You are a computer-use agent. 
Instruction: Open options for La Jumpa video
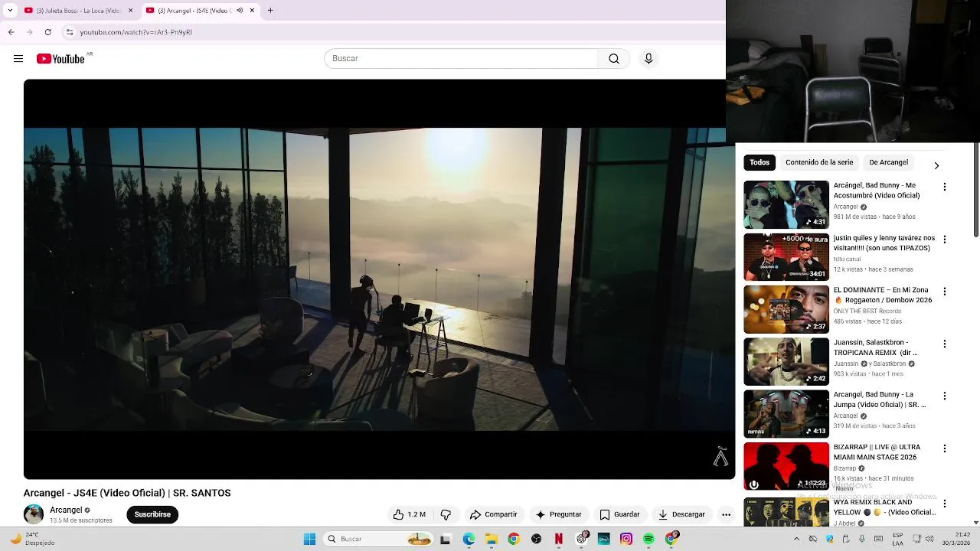point(945,396)
